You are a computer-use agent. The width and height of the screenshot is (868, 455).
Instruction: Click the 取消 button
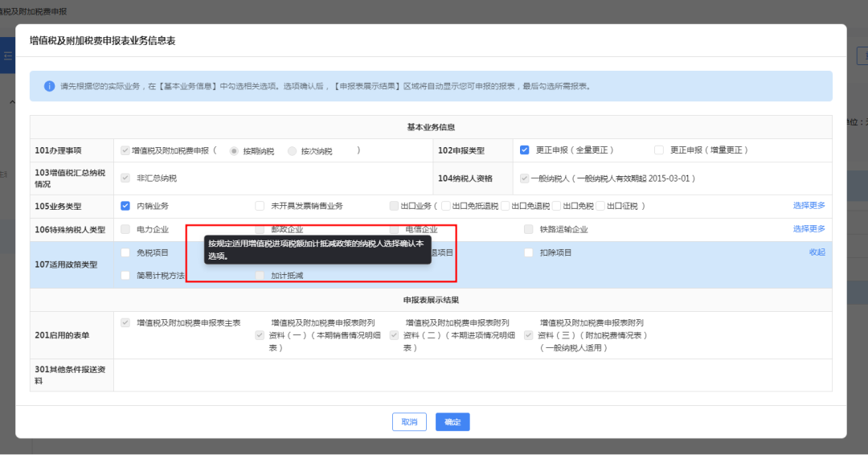(409, 422)
